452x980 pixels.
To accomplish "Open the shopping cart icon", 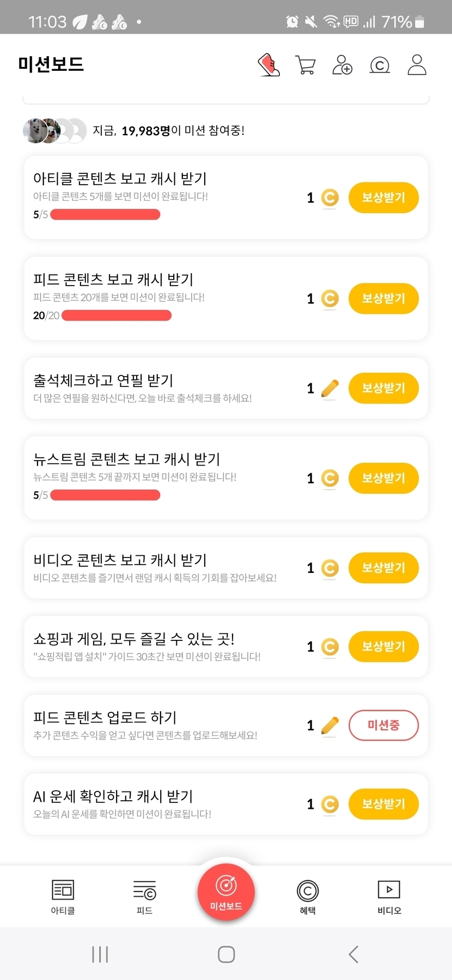I will (305, 65).
